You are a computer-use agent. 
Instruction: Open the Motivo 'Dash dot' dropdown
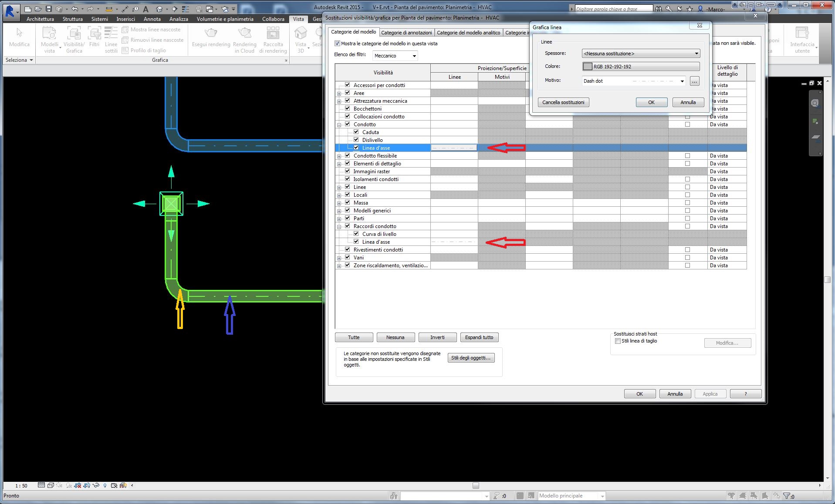click(634, 81)
